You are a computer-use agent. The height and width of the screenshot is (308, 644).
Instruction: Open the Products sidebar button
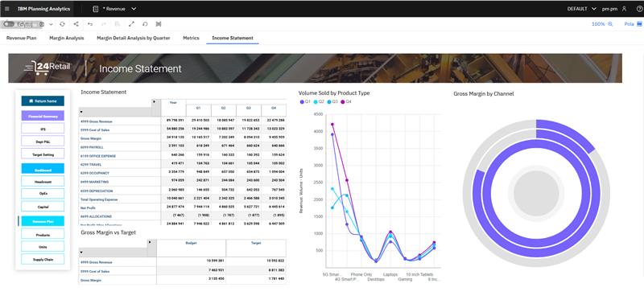click(x=43, y=234)
